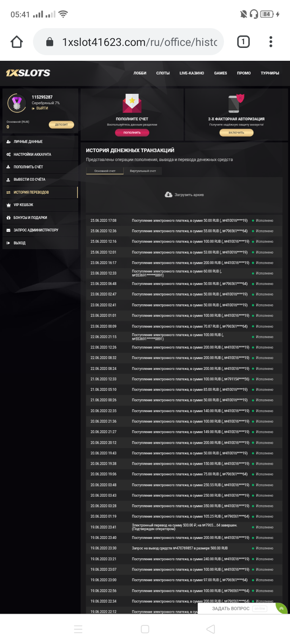
Task: Click the 1XSLOTS logo
Action: tap(28, 73)
